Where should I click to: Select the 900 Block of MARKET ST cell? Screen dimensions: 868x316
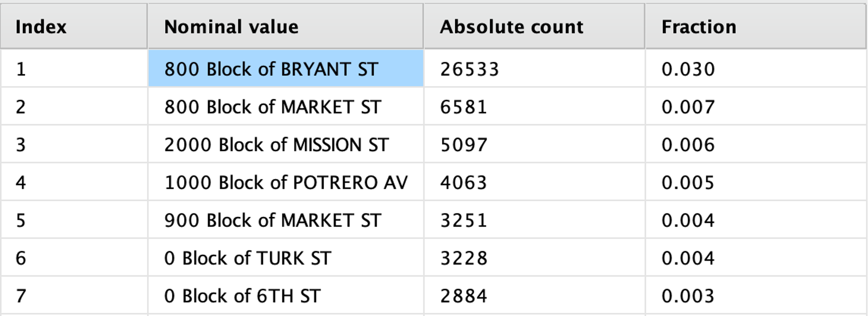[x=286, y=220]
